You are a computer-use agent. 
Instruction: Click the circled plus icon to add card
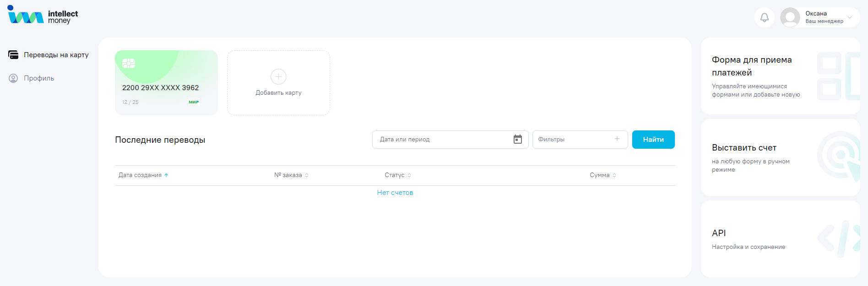[278, 77]
